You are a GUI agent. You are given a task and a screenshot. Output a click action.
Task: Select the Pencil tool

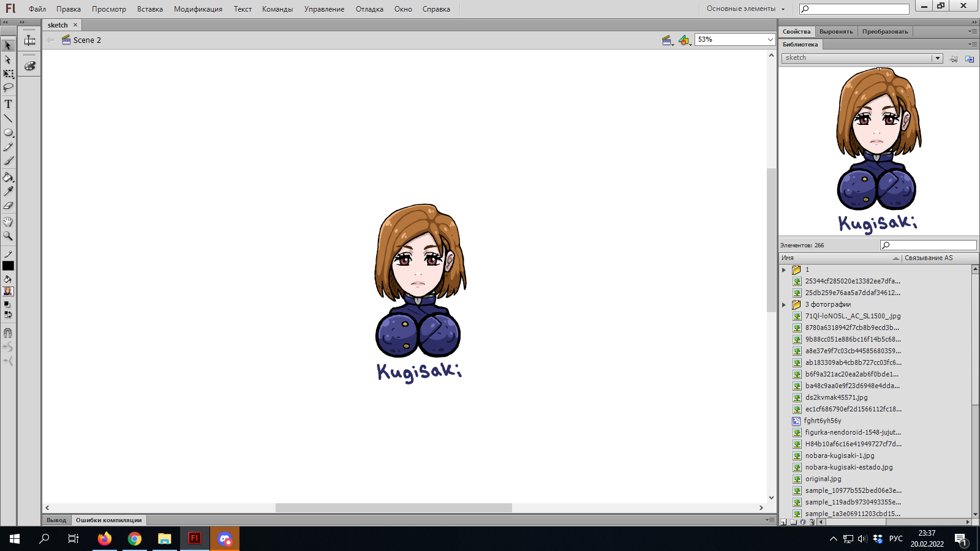point(8,147)
